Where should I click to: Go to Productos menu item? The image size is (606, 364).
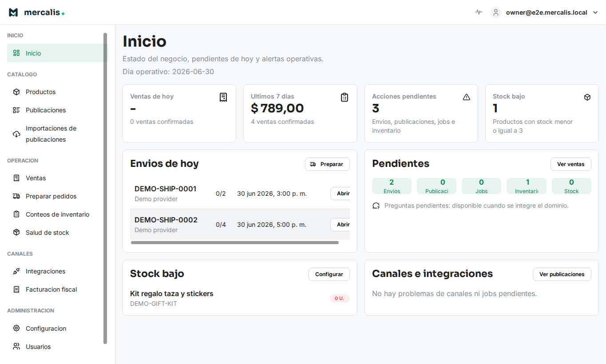pyautogui.click(x=57, y=92)
